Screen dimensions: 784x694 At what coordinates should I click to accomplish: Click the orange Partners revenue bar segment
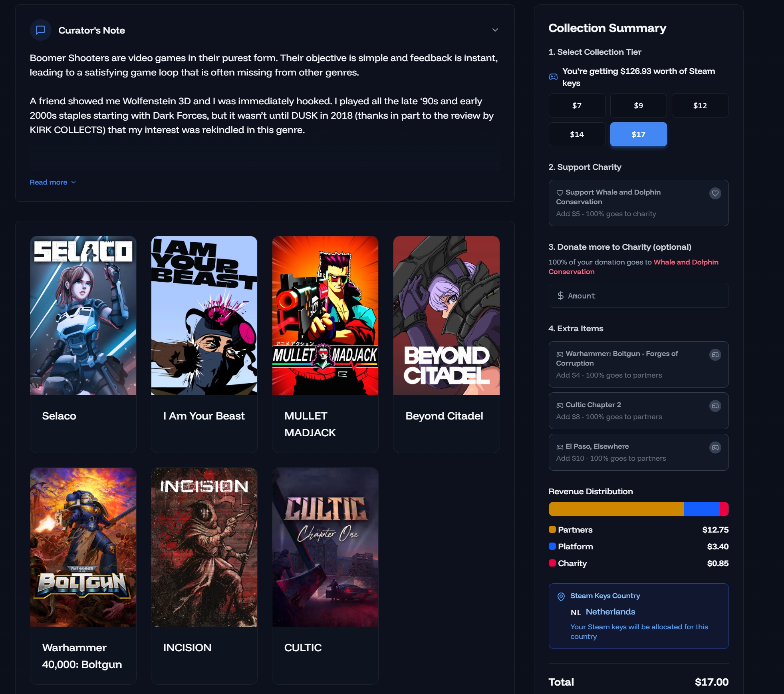pyautogui.click(x=615, y=509)
